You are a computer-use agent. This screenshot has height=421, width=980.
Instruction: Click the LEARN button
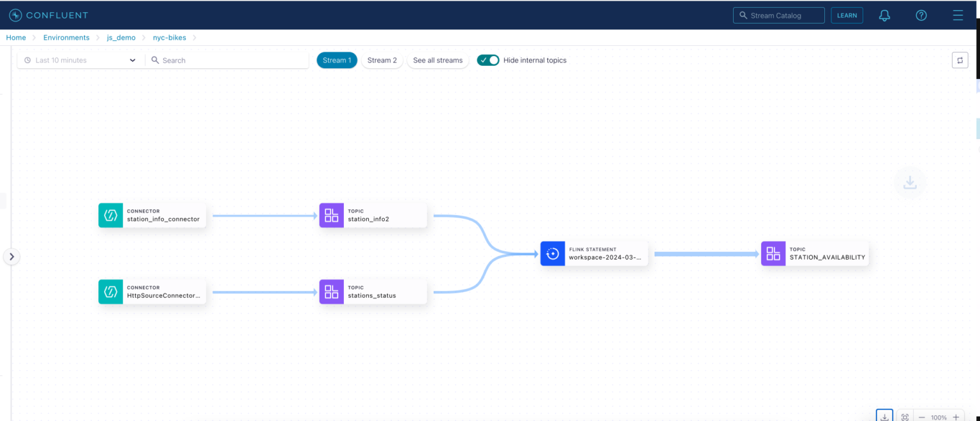pyautogui.click(x=847, y=15)
